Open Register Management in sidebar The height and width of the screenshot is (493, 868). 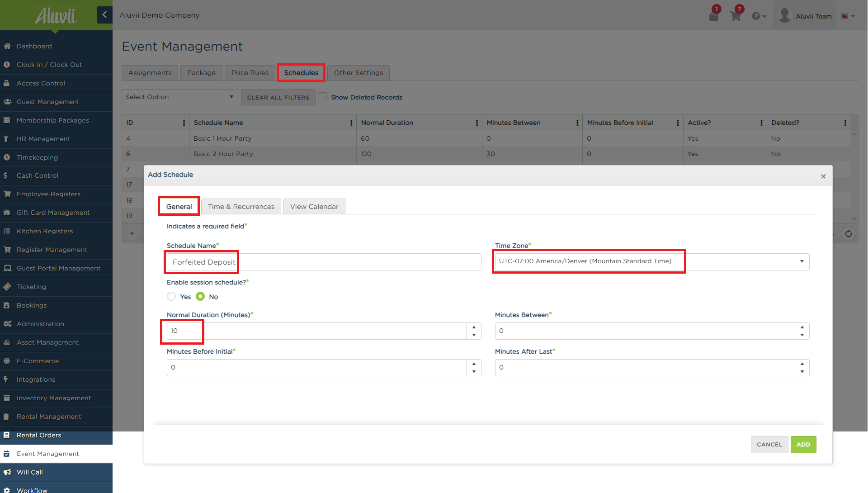[x=56, y=250]
